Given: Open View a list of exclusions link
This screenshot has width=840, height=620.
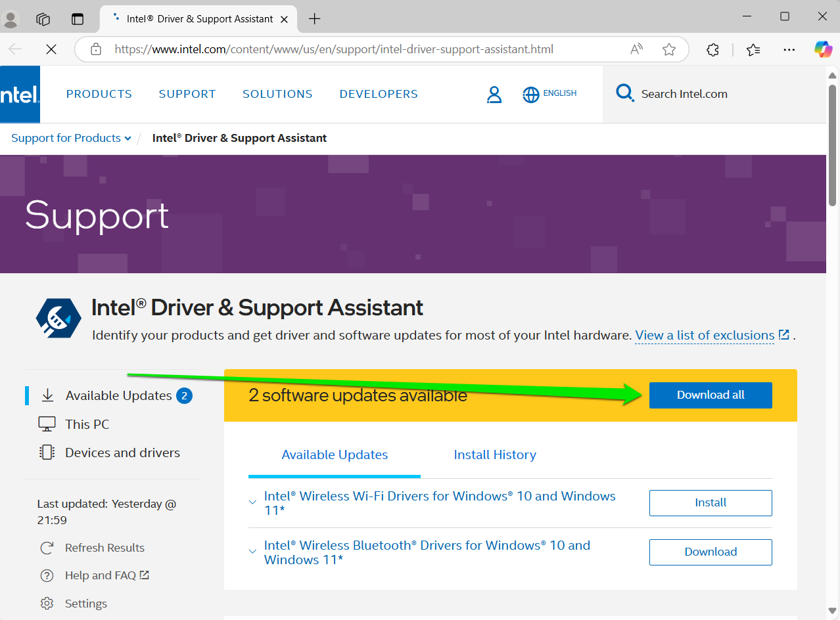Looking at the screenshot, I should tap(705, 335).
